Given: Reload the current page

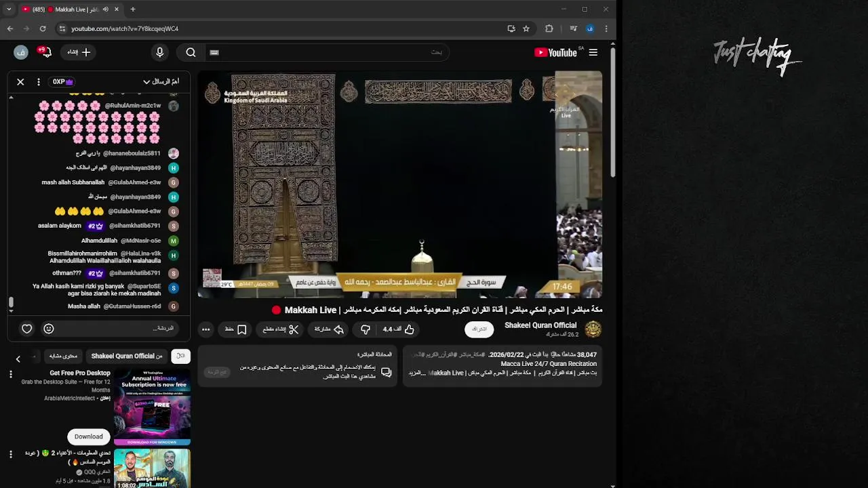Looking at the screenshot, I should point(43,28).
